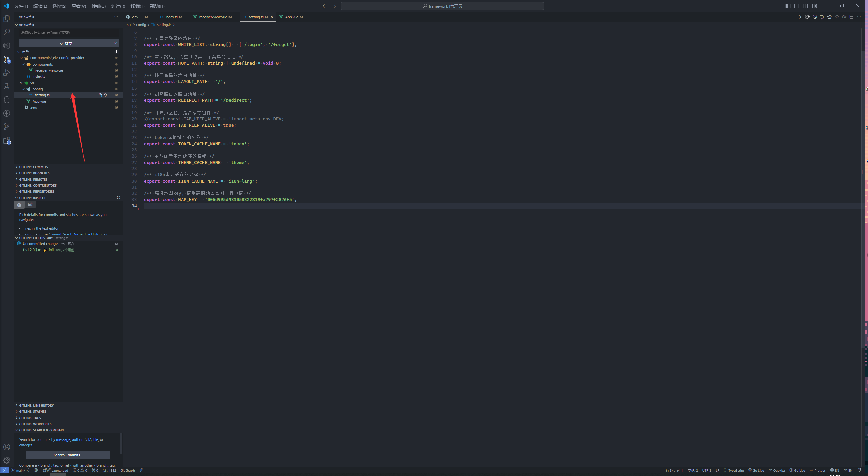Click the commit message input field
Screen dimensions: 868x476
click(69, 33)
